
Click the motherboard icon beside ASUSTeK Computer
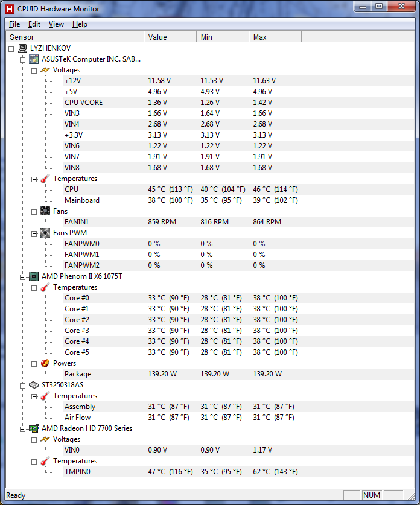[x=34, y=59]
